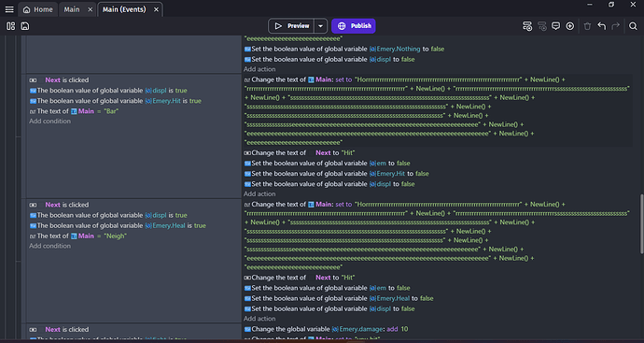Select condition The text of Main = "Neigh"
This screenshot has width=644, height=343.
point(78,236)
